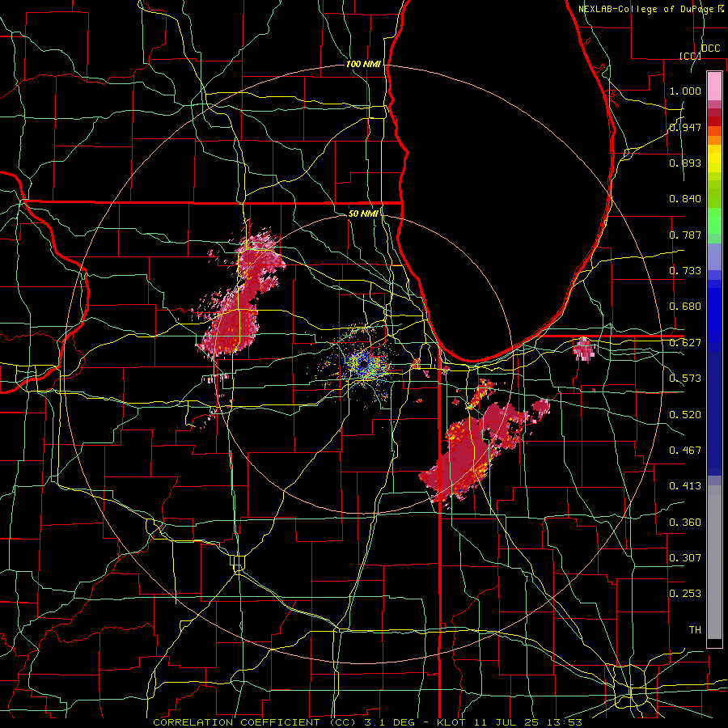
Task: Click the 0.307 legend value
Action: click(685, 558)
